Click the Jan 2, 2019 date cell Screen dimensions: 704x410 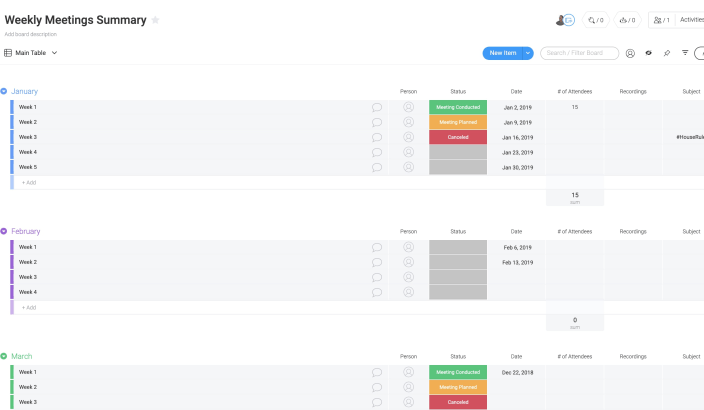coord(517,107)
